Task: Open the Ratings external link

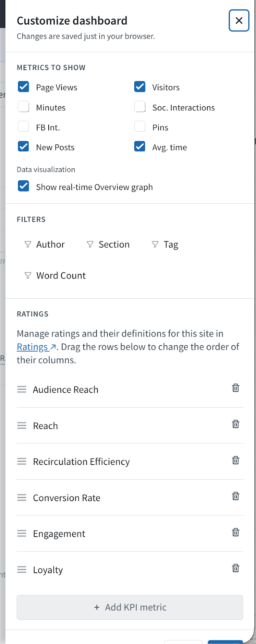Action: tap(36, 347)
